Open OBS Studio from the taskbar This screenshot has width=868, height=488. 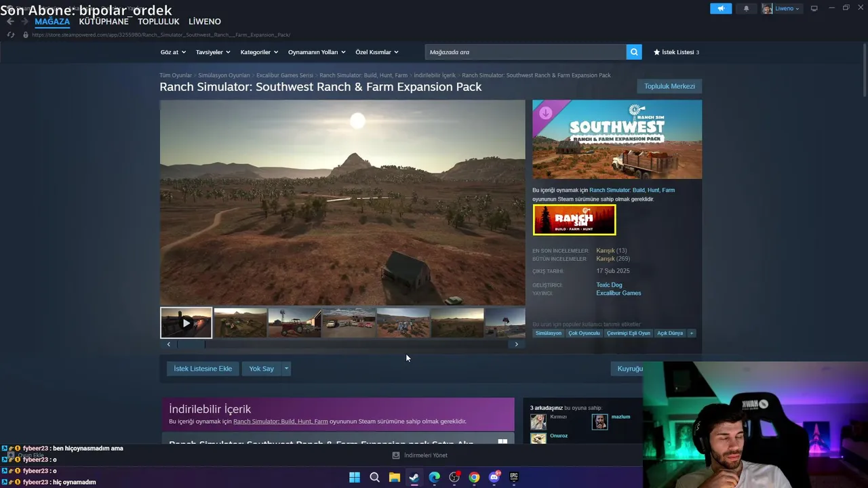pyautogui.click(x=454, y=477)
